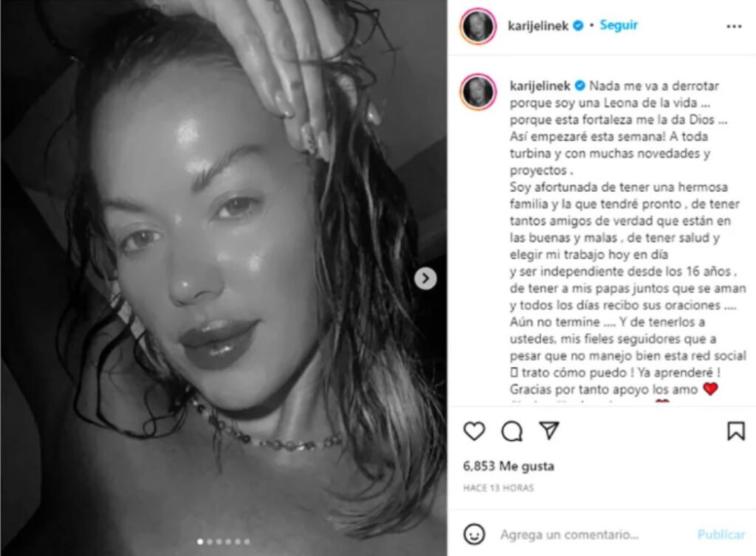756x556 pixels.
Task: Click the verified badge in the header
Action: (x=578, y=26)
